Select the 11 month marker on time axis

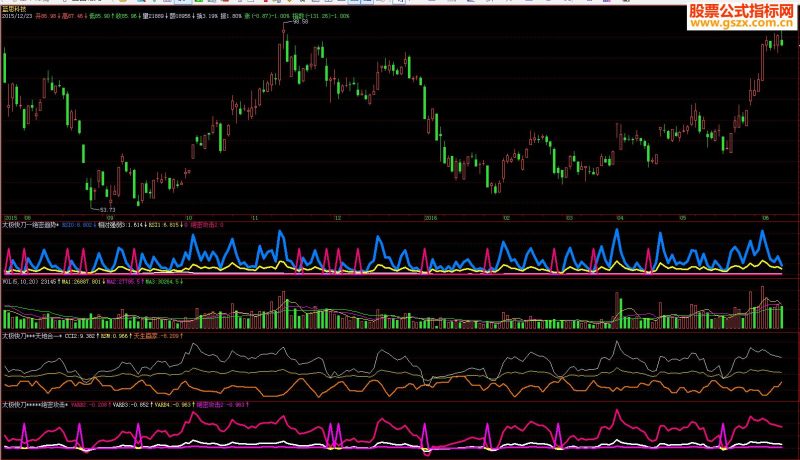pos(255,218)
